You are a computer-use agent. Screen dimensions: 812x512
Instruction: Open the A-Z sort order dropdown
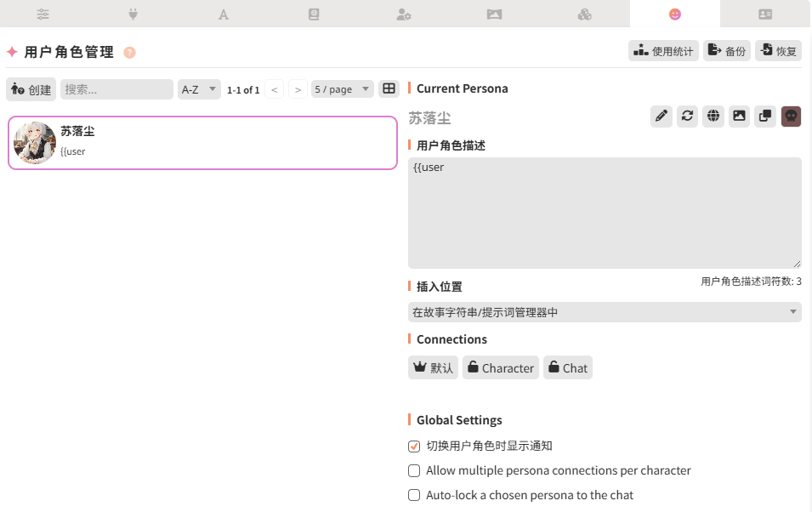[x=199, y=89]
